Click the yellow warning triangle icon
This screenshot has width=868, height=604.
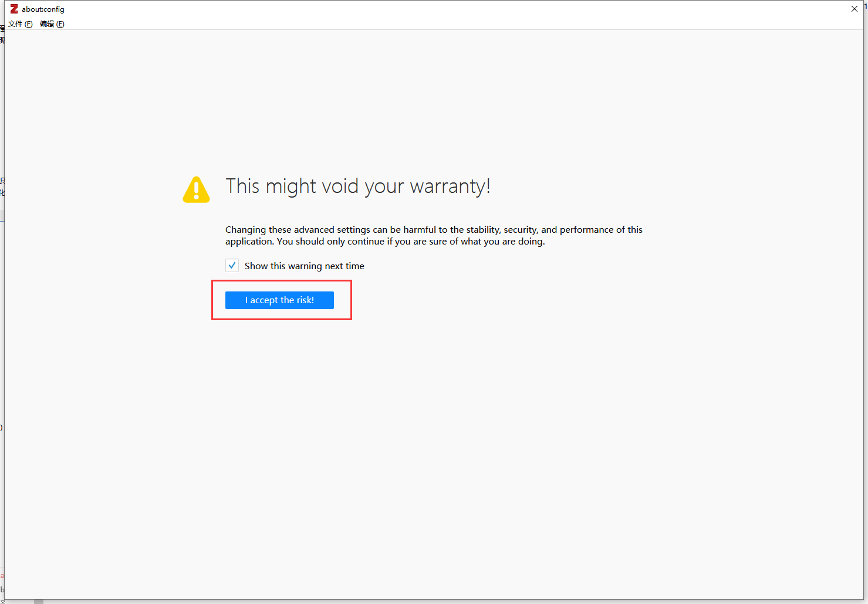[x=196, y=190]
